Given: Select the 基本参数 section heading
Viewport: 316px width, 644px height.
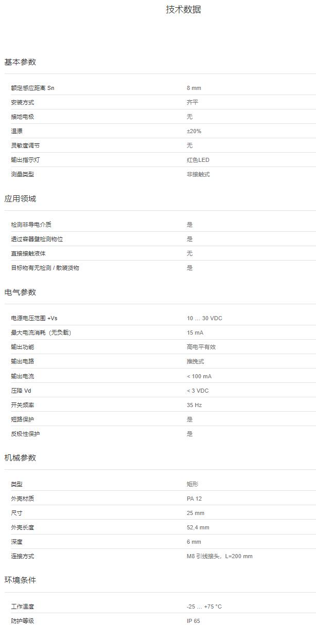Looking at the screenshot, I should pyautogui.click(x=20, y=62).
